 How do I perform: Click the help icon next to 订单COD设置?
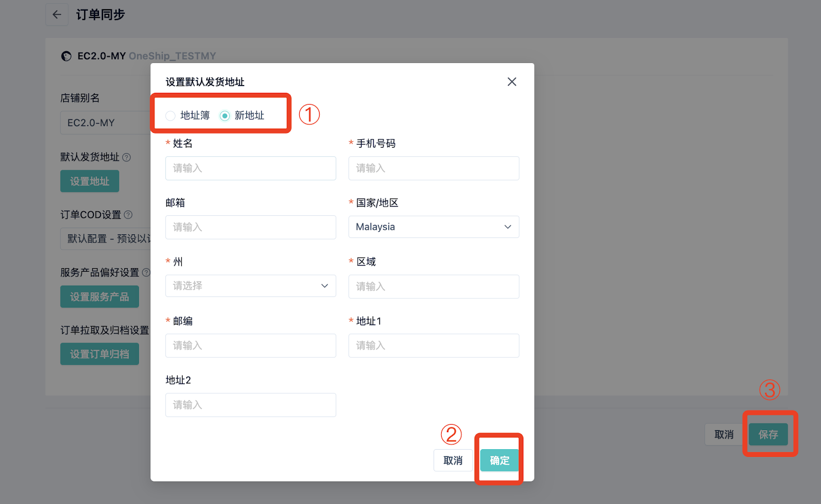(x=128, y=215)
